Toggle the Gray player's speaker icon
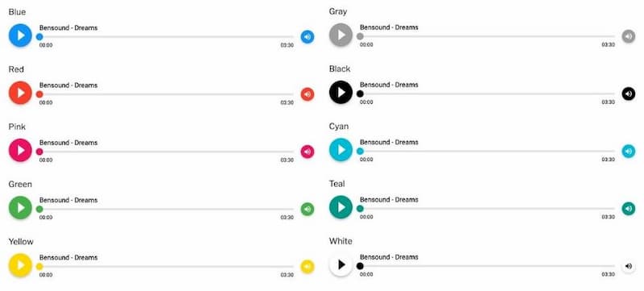Screen dimensions: 644x291 pos(629,36)
